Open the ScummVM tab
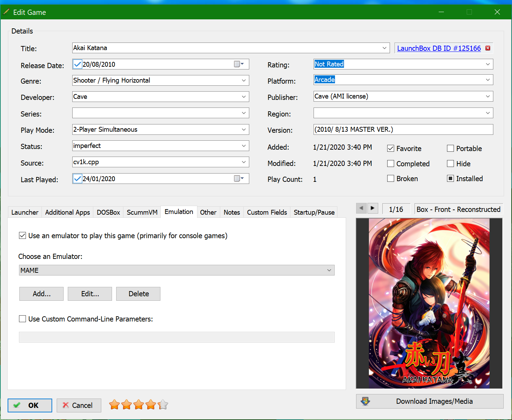 142,212
